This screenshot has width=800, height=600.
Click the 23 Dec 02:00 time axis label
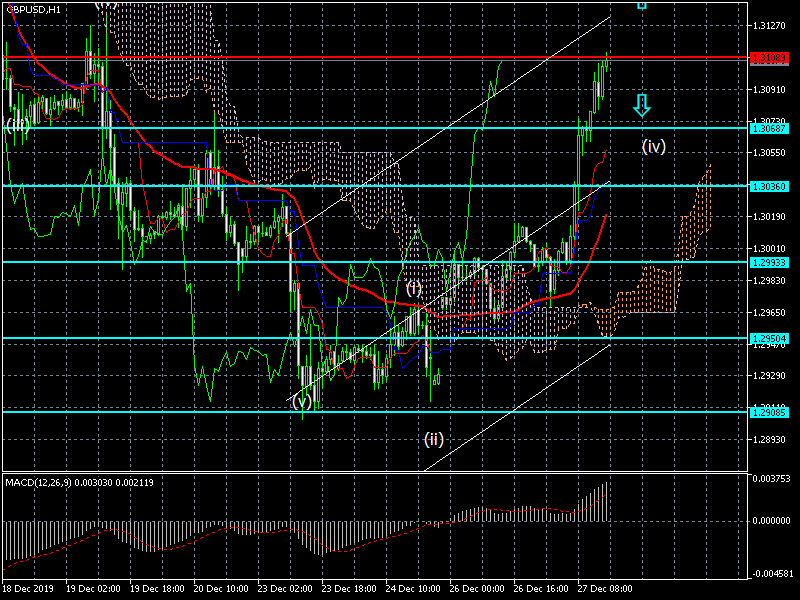[x=287, y=588]
